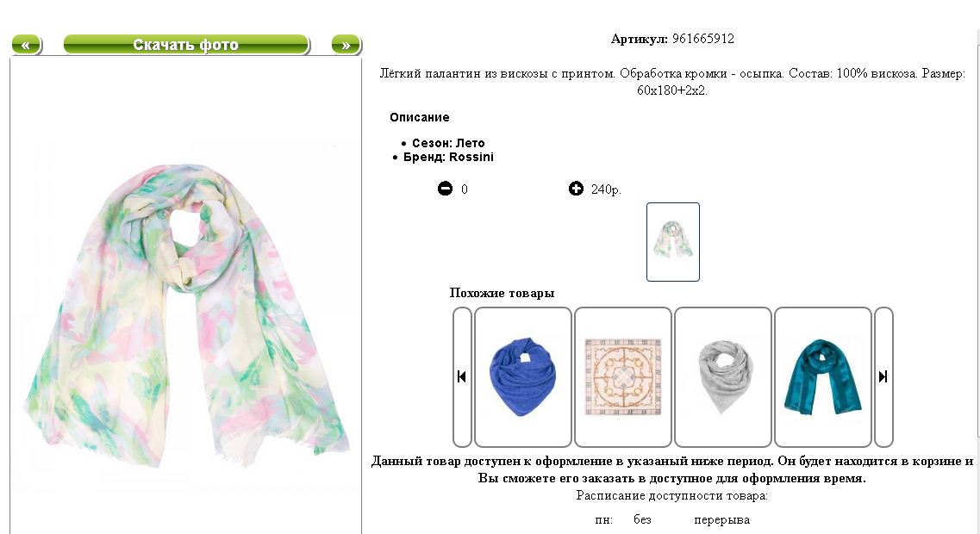This screenshot has height=534, width=980.
Task: Click the quantity value 0
Action: tap(465, 189)
